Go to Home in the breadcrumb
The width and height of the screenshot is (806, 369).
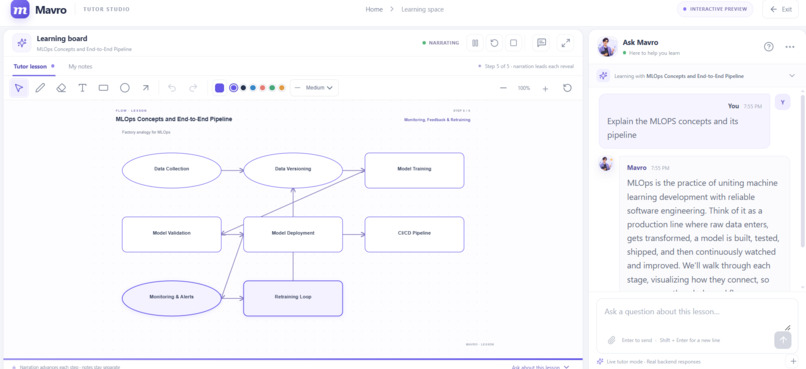pos(374,9)
